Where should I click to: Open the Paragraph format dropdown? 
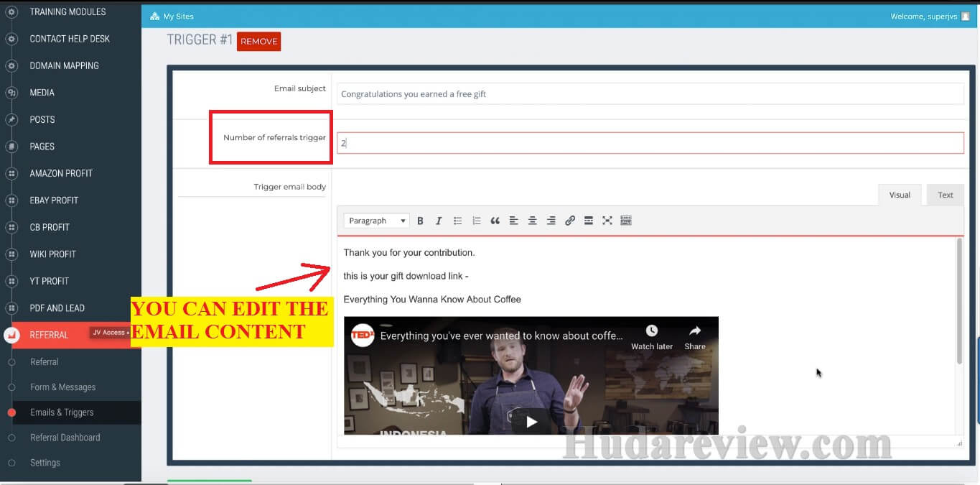point(377,221)
